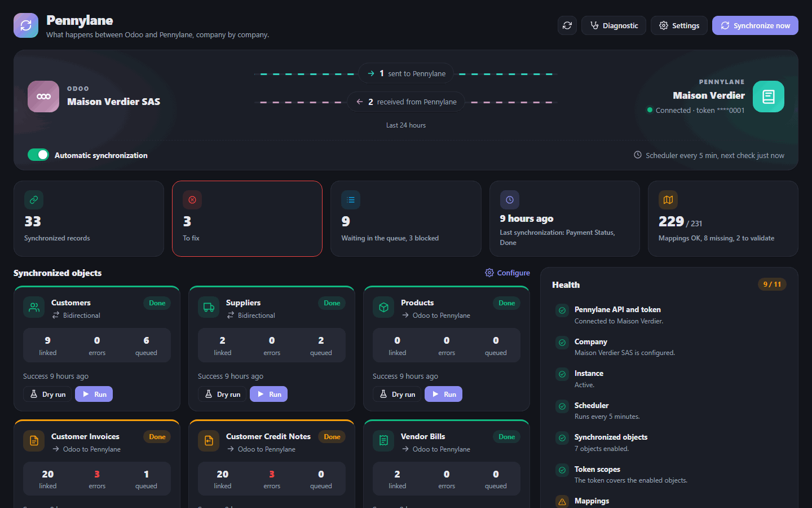Click Synchronize now

point(755,25)
